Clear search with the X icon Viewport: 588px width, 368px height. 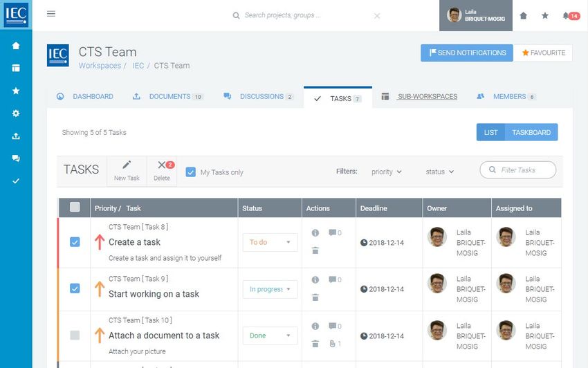(x=377, y=16)
